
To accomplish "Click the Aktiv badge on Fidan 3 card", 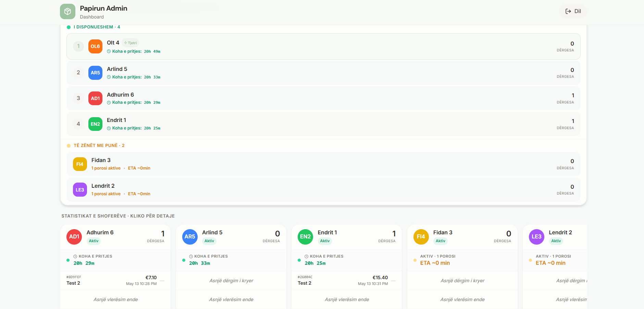I will tap(441, 241).
